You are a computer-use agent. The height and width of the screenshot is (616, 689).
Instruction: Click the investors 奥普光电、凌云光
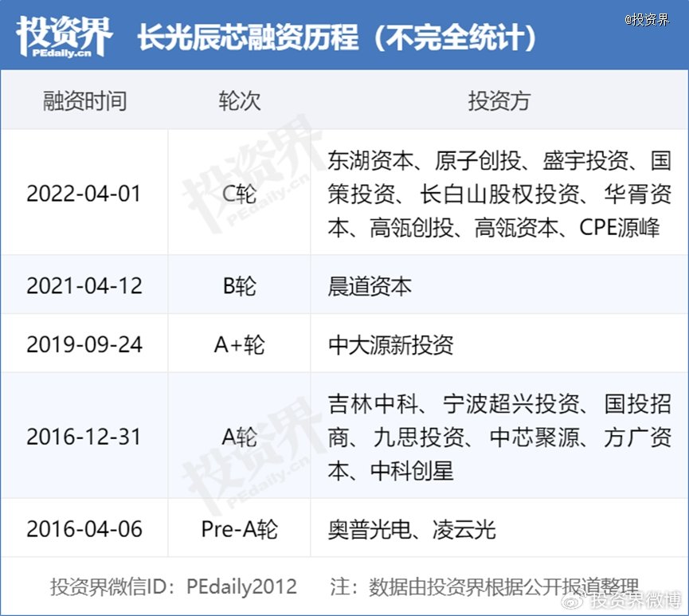click(412, 529)
